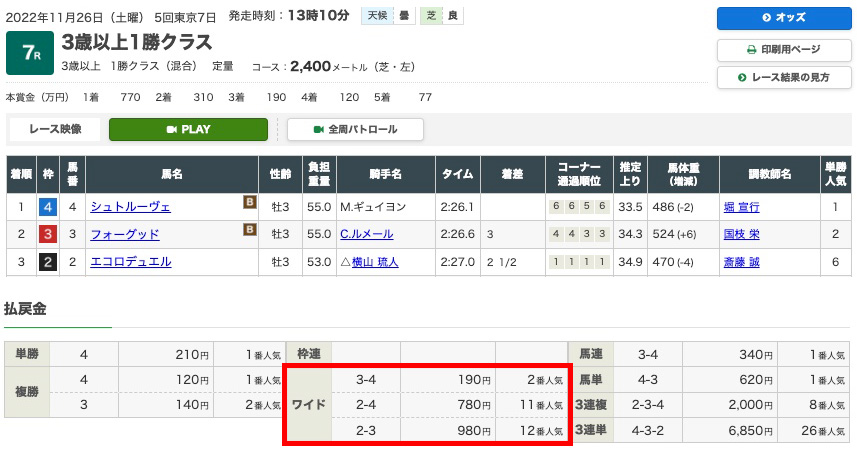Click the green 7R race number badge
This screenshot has height=455, width=857.
(30, 54)
